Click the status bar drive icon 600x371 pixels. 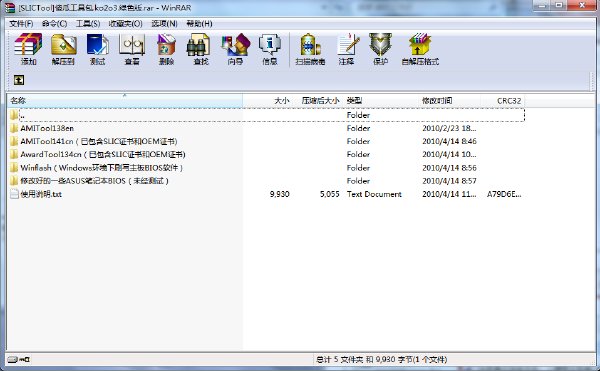click(x=13, y=360)
